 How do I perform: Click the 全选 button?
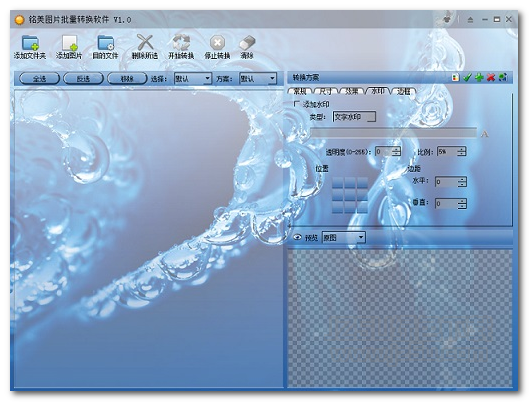[39, 79]
